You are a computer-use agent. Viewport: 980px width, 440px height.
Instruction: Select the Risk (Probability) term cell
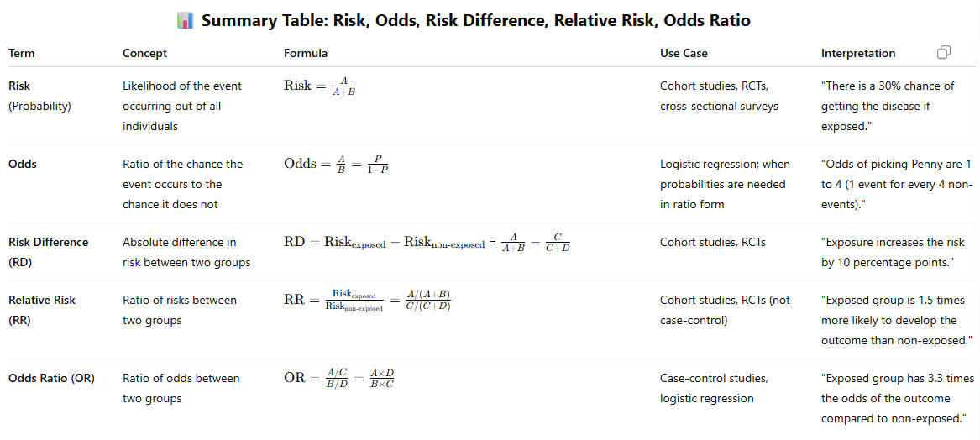(39, 97)
